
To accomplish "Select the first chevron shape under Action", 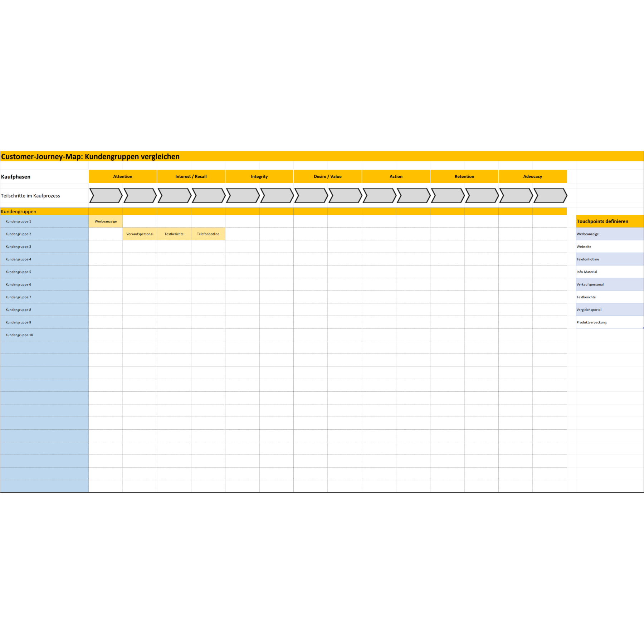I will [379, 196].
